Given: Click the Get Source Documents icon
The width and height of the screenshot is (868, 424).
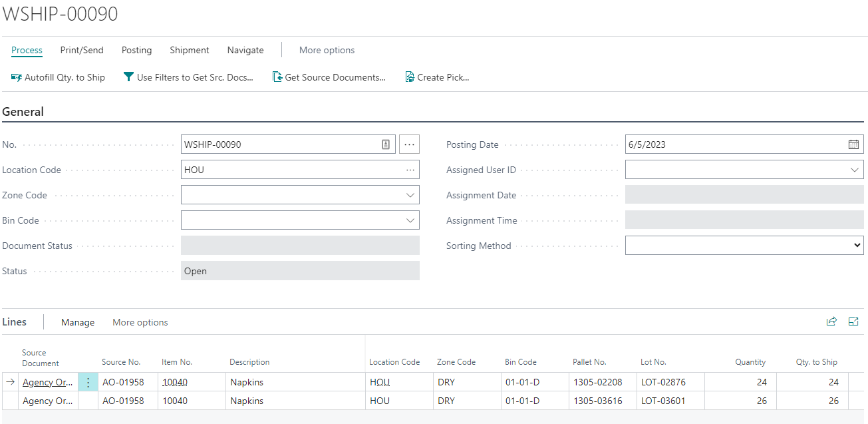Looking at the screenshot, I should point(277,77).
